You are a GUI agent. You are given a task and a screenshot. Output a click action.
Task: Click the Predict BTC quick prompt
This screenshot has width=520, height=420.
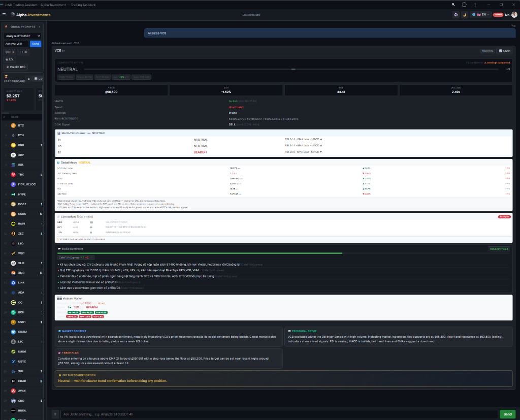(x=16, y=67)
